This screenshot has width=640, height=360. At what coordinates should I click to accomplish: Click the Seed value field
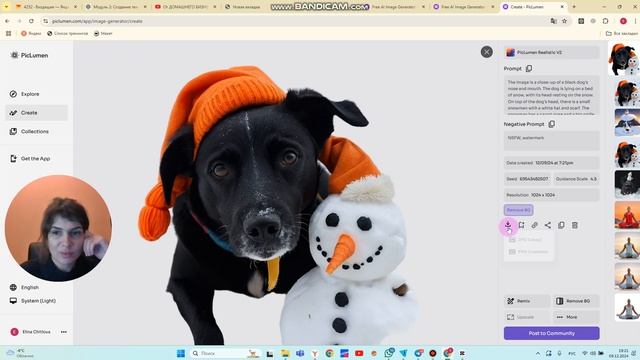(527, 179)
